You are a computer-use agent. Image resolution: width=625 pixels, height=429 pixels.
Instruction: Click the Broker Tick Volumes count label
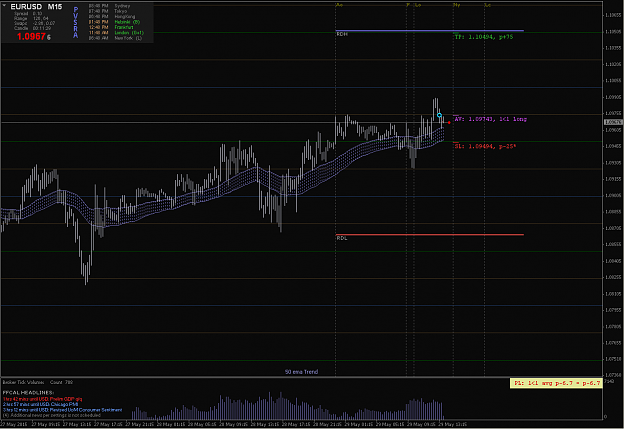pyautogui.click(x=37, y=382)
